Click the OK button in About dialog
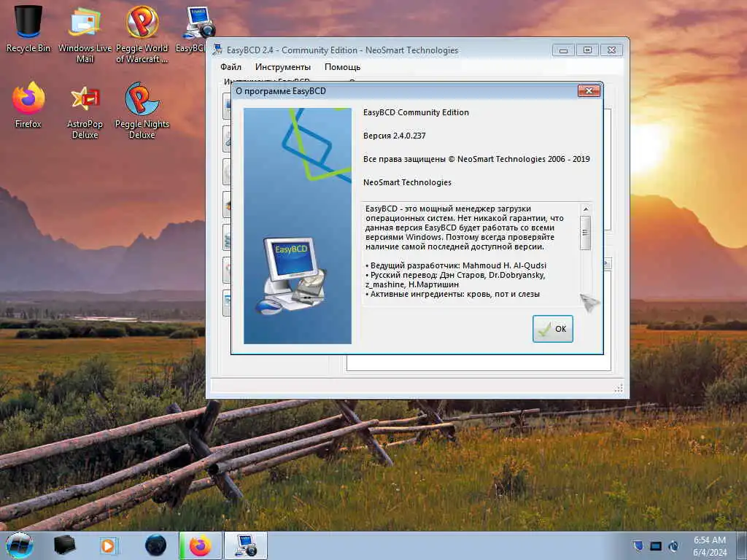The height and width of the screenshot is (560, 747). (553, 329)
